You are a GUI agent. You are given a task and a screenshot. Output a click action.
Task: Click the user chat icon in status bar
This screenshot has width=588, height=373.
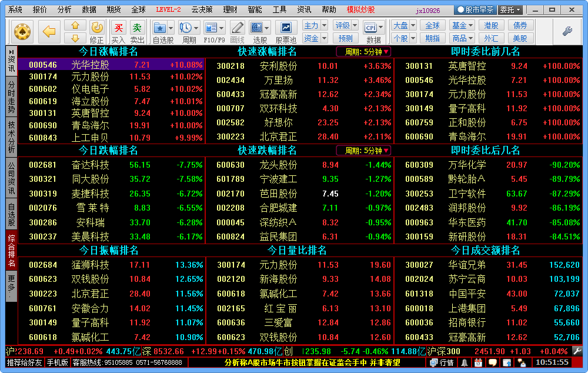[x=522, y=363]
